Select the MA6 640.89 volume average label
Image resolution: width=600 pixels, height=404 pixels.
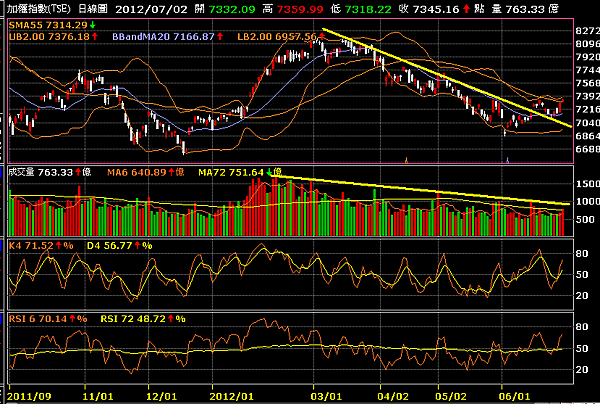(x=137, y=172)
